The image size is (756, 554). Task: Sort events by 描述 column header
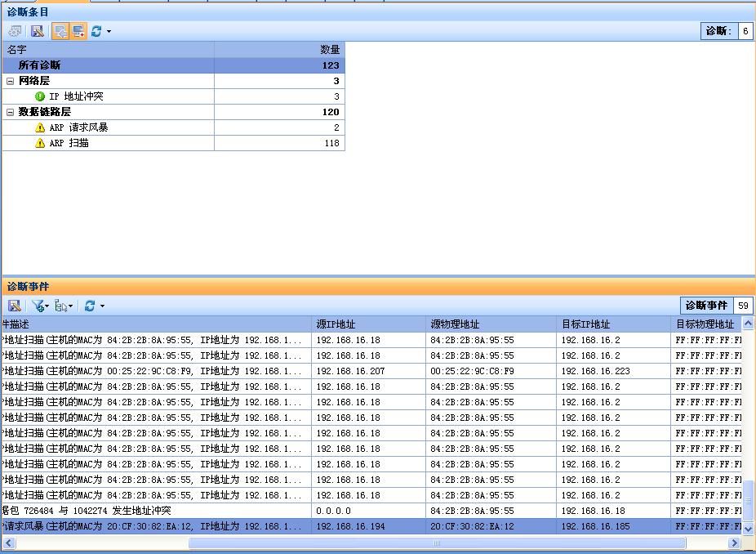pos(157,324)
